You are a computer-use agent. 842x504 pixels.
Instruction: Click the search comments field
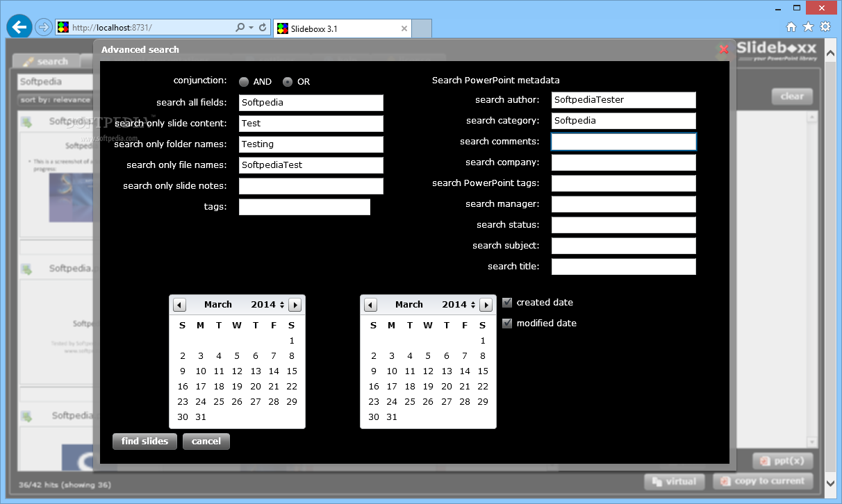(624, 142)
